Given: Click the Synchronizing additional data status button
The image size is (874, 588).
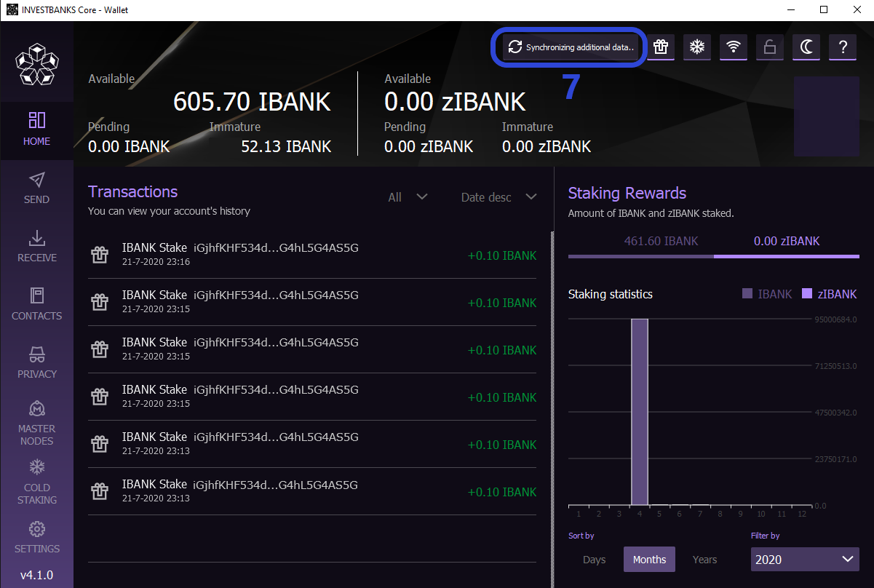Looking at the screenshot, I should (570, 47).
